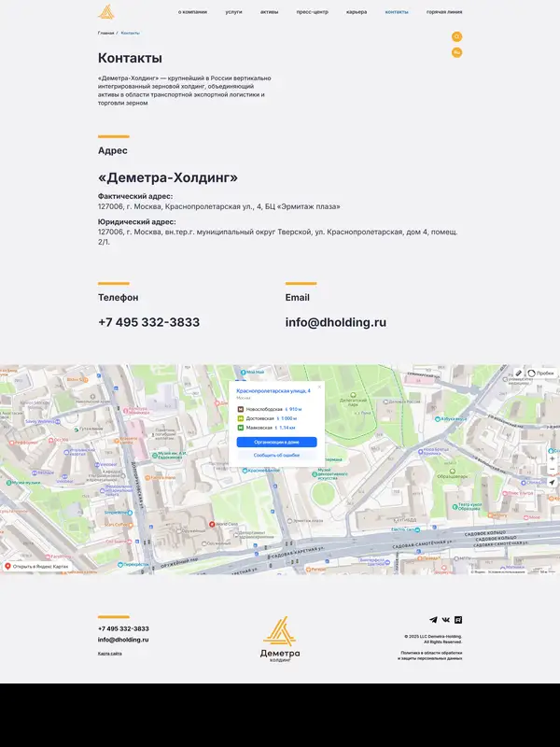Click the Demetra logo in the header
560x747 pixels.
(108, 11)
